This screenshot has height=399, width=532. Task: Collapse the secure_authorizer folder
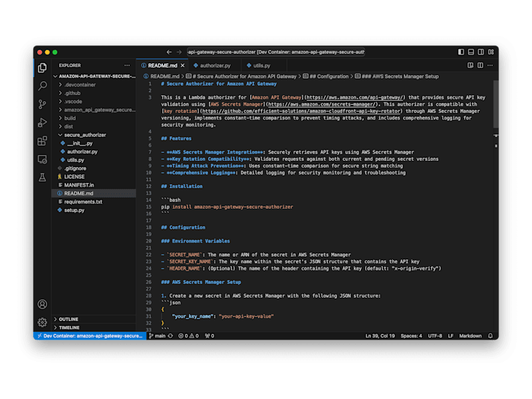coord(94,135)
